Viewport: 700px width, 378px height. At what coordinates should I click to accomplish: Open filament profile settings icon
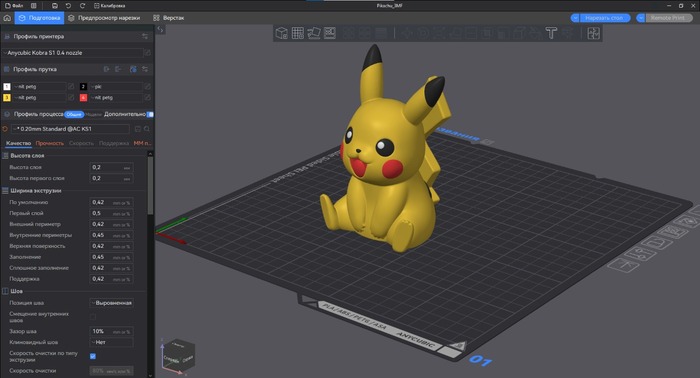pos(145,69)
